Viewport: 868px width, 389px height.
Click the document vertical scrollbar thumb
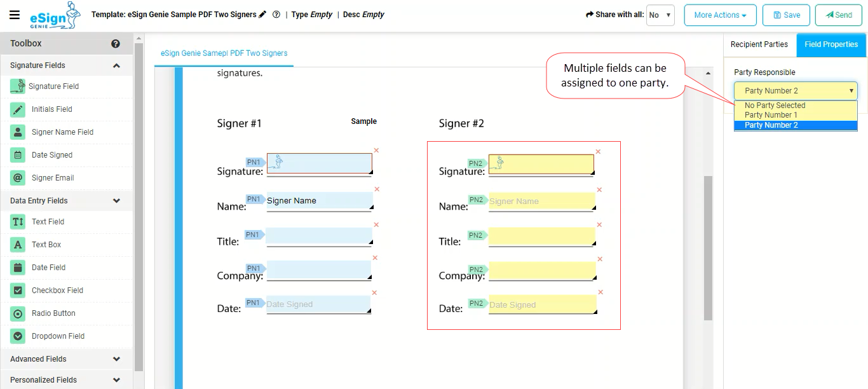[709, 248]
